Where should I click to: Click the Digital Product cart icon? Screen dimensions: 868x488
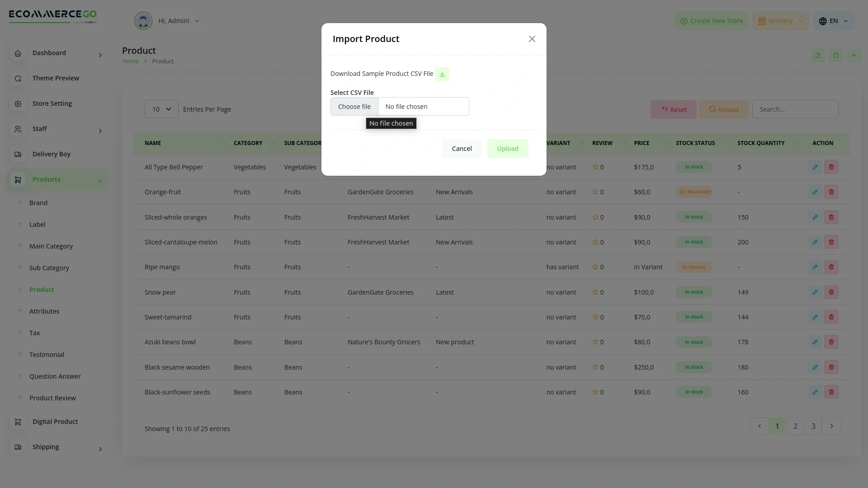click(18, 422)
